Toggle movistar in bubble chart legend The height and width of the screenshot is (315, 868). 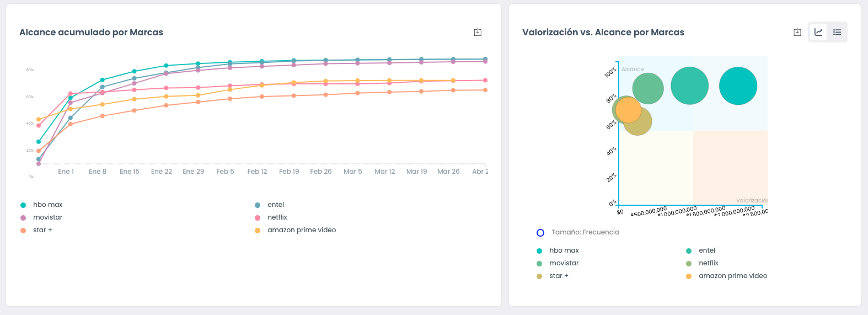tap(564, 263)
